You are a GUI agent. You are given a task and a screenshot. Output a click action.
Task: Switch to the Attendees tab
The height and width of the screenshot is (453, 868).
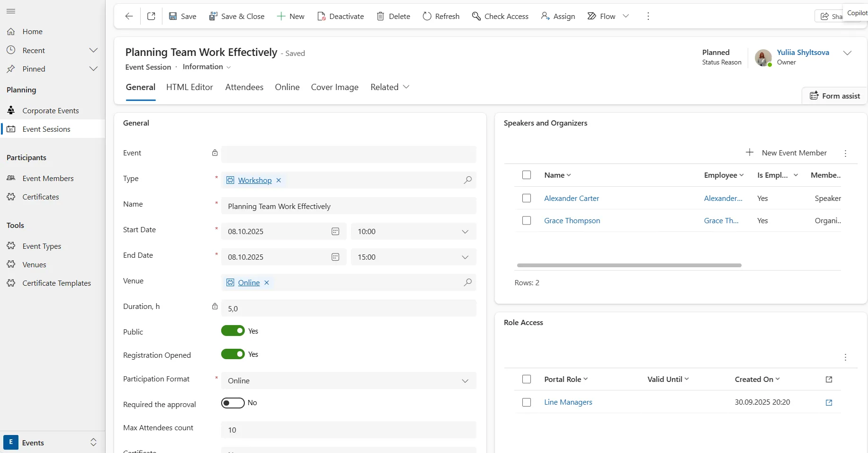point(244,87)
